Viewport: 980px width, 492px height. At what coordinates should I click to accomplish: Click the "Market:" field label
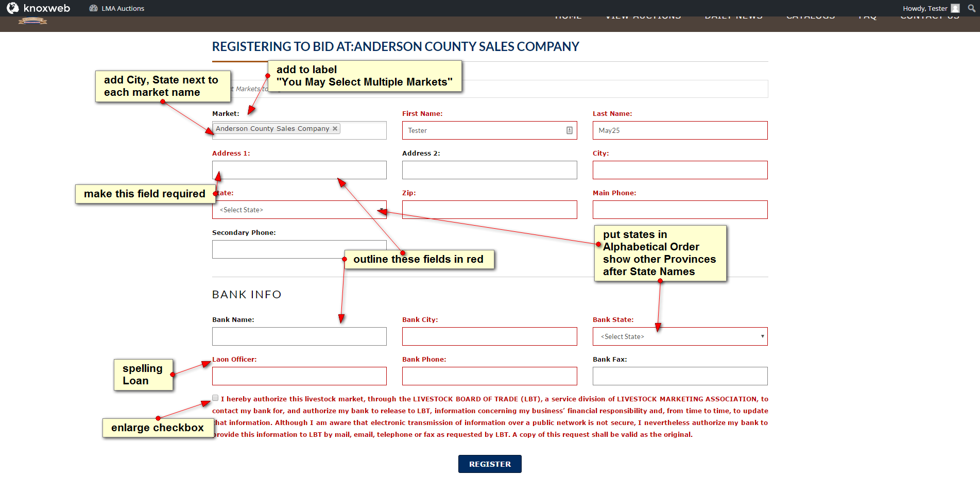[x=226, y=114]
